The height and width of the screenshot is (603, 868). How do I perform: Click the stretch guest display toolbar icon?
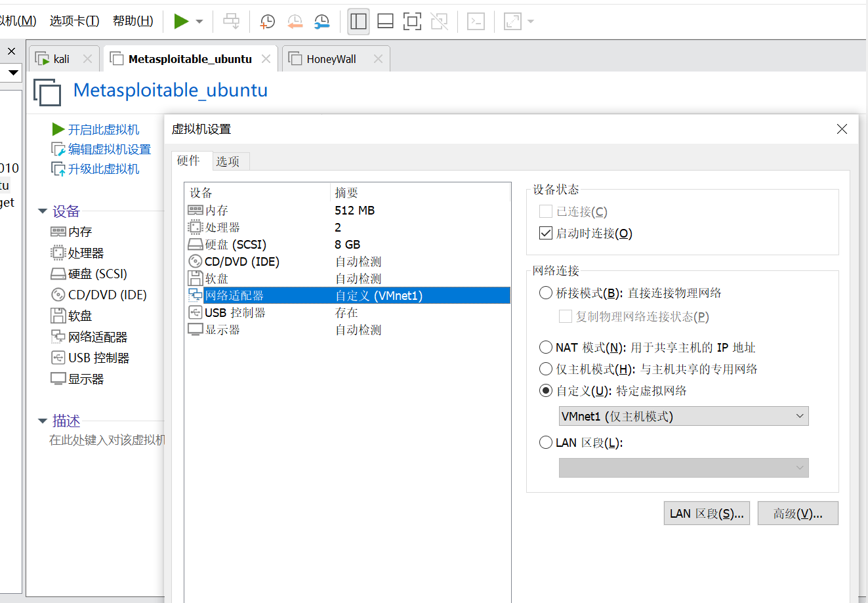tap(512, 21)
